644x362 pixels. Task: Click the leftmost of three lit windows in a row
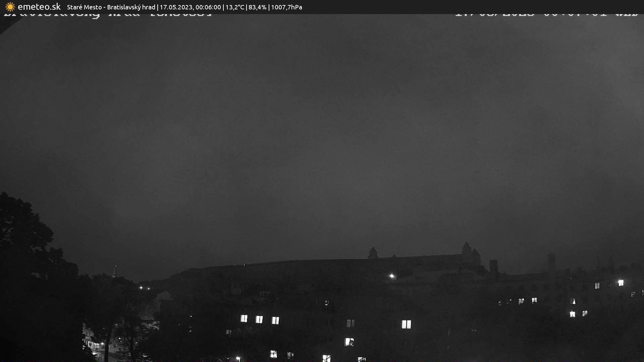(244, 318)
